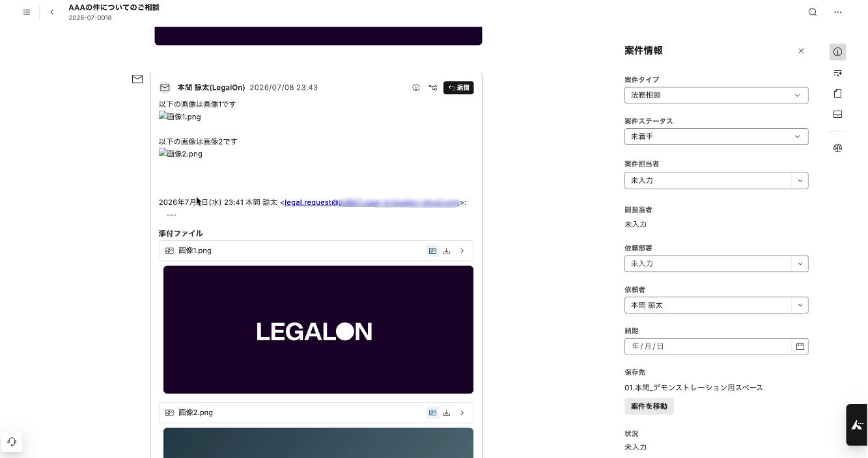868x458 pixels.
Task: Open the document sidebar icon
Action: point(838,94)
